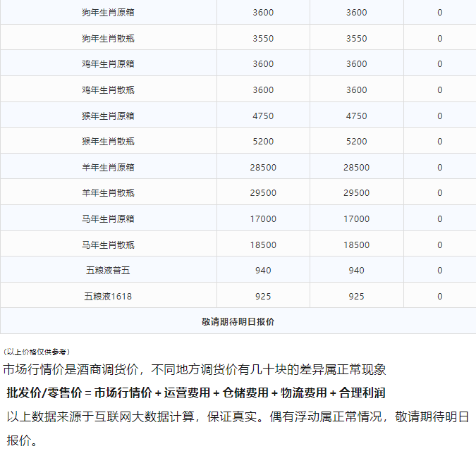Viewport: 476px width, 451px height.
Task: Click the (以上价格仅供参考) disclaimer note
Action: tap(37, 352)
